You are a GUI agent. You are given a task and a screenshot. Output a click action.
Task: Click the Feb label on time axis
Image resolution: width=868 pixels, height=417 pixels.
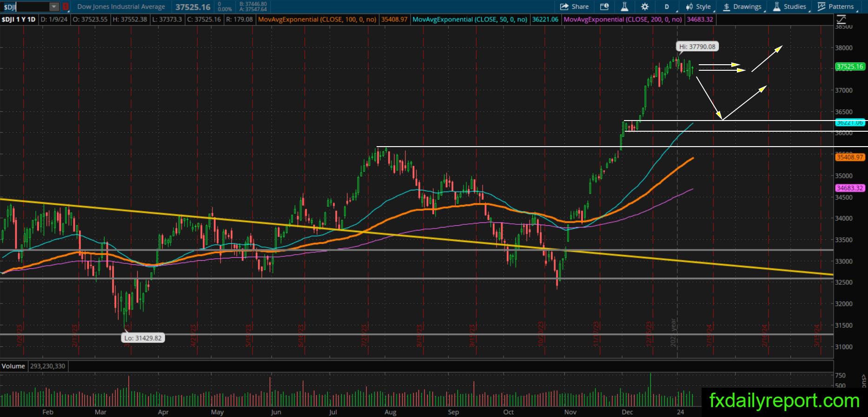(47, 412)
